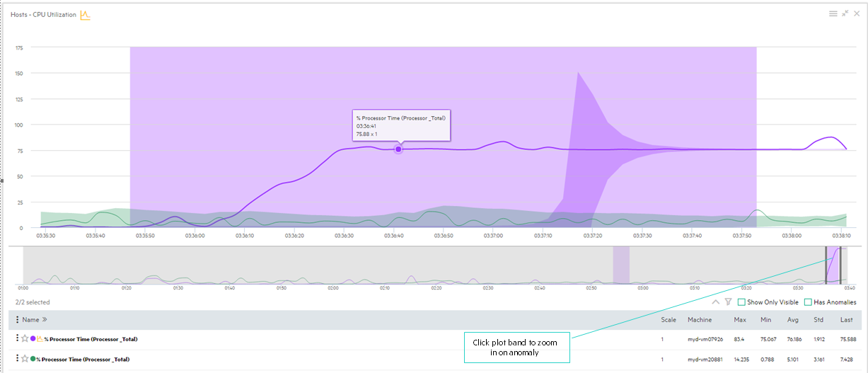Sort legend by the Max column header
Image resolution: width=868 pixels, height=373 pixels.
click(x=740, y=320)
